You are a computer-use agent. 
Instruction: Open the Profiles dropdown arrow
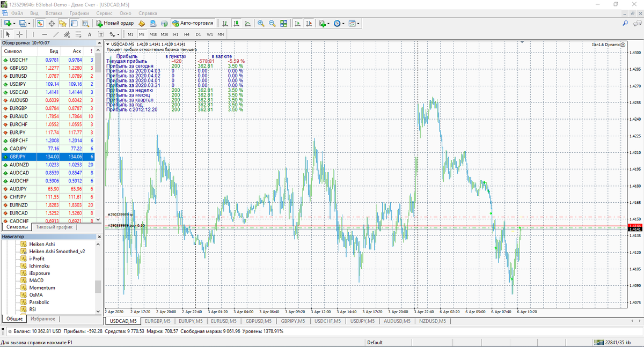click(30, 23)
